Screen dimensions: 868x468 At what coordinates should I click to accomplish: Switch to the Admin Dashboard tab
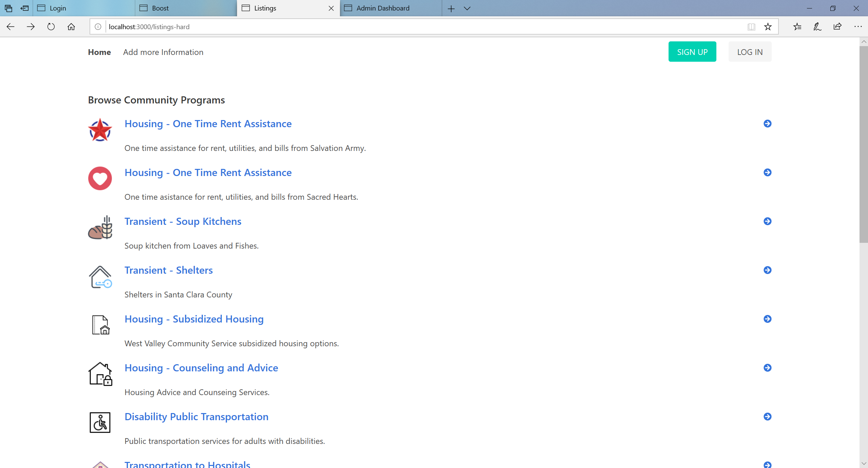[x=383, y=8]
